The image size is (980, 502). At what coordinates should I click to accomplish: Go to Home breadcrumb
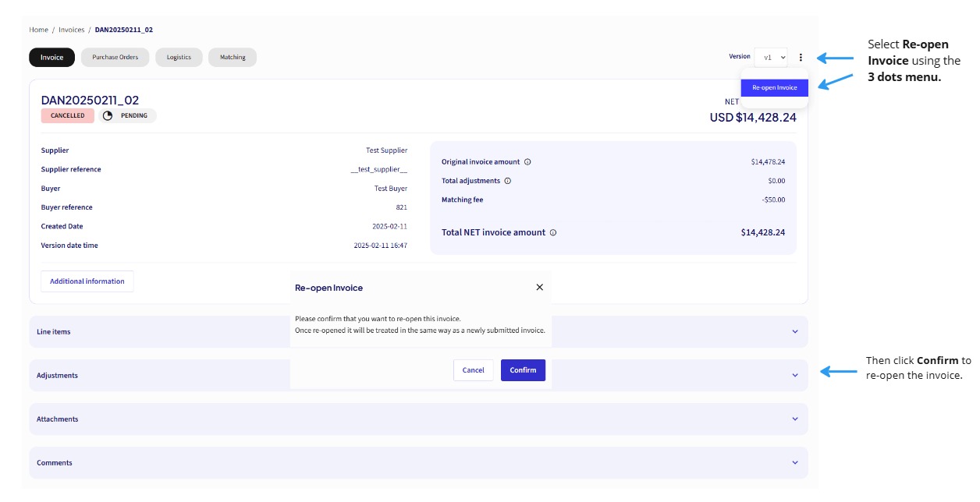39,30
